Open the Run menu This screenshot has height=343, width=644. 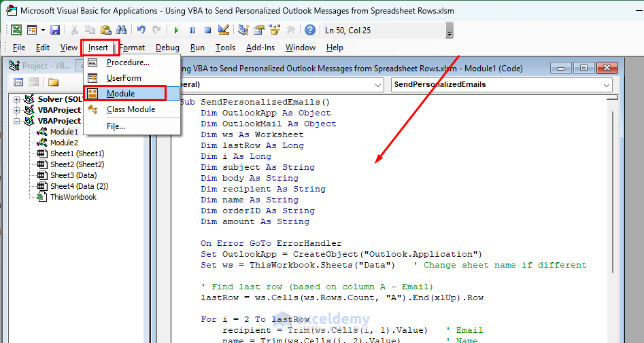click(x=197, y=48)
